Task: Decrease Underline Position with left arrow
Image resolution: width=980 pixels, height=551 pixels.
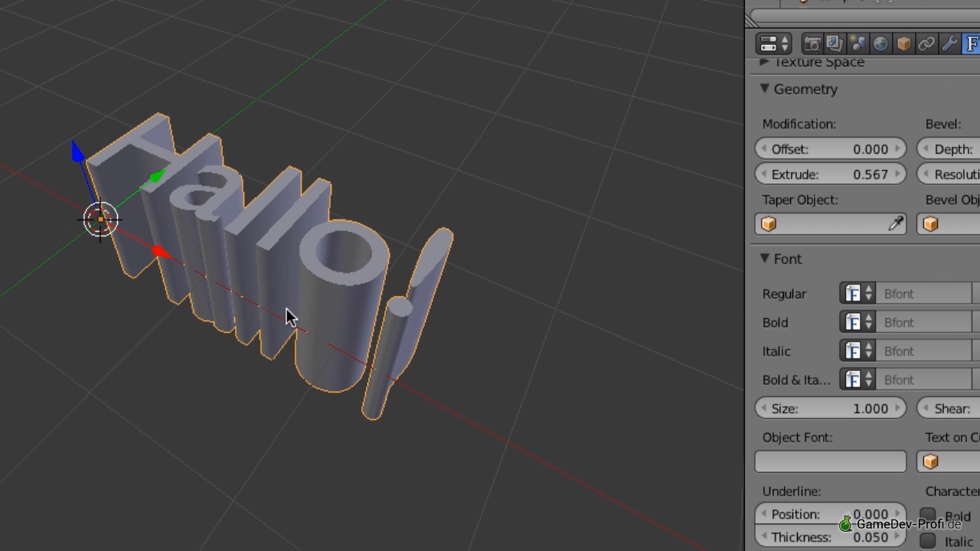Action: pos(763,514)
